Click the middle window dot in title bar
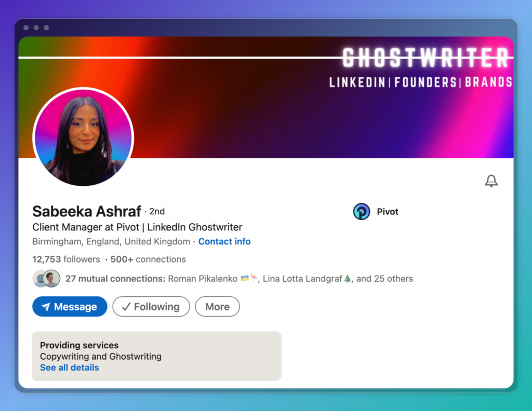 click(x=36, y=28)
